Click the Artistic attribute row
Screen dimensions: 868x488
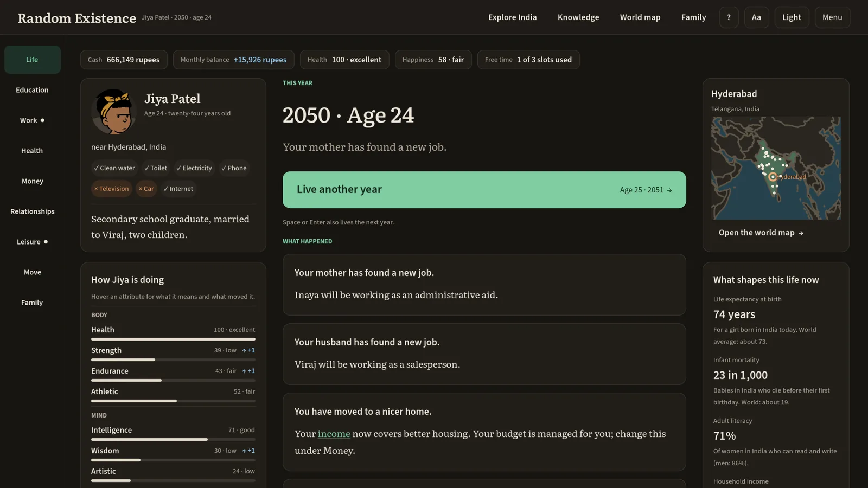tap(173, 474)
